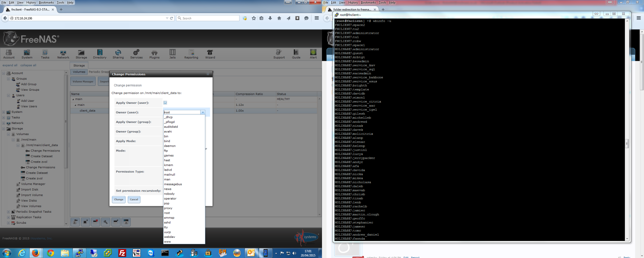
Task: Open the History menu in left Firefox
Action: tap(31, 2)
